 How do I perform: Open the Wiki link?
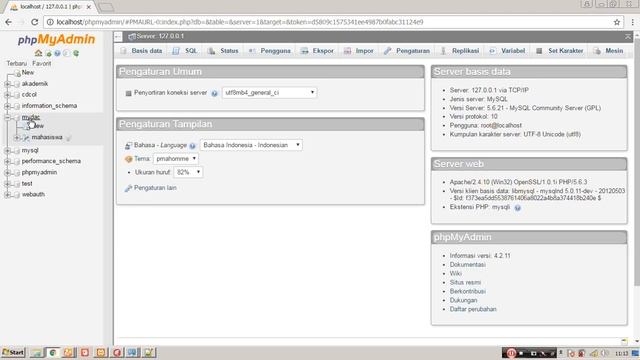456,274
